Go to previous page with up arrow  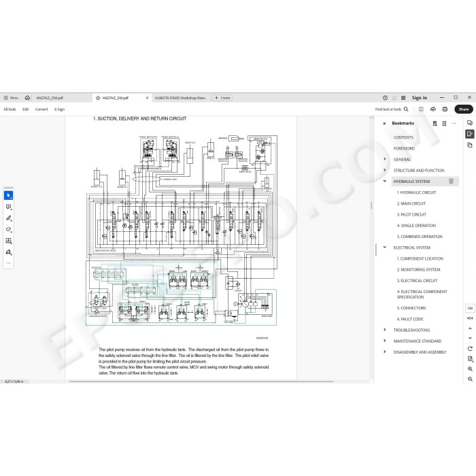pos(470,328)
